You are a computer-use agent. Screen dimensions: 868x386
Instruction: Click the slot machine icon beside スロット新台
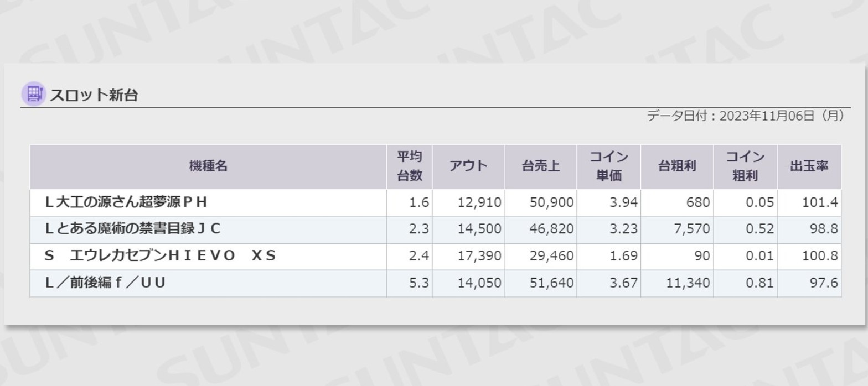pyautogui.click(x=33, y=93)
